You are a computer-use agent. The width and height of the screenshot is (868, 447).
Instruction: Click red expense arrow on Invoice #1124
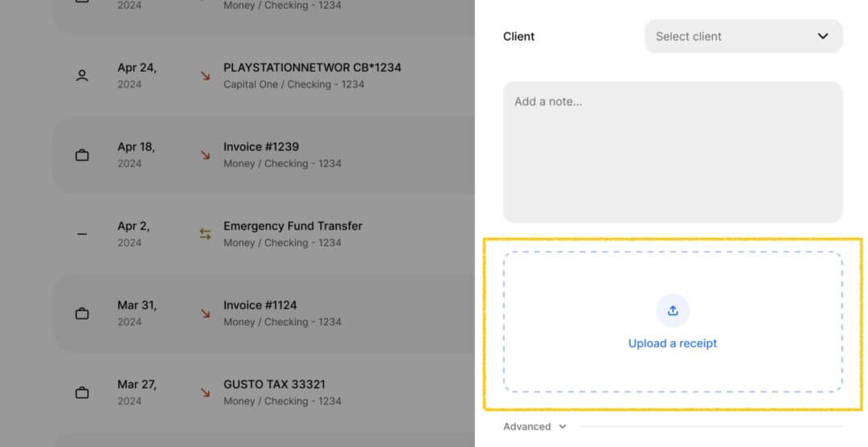206,314
